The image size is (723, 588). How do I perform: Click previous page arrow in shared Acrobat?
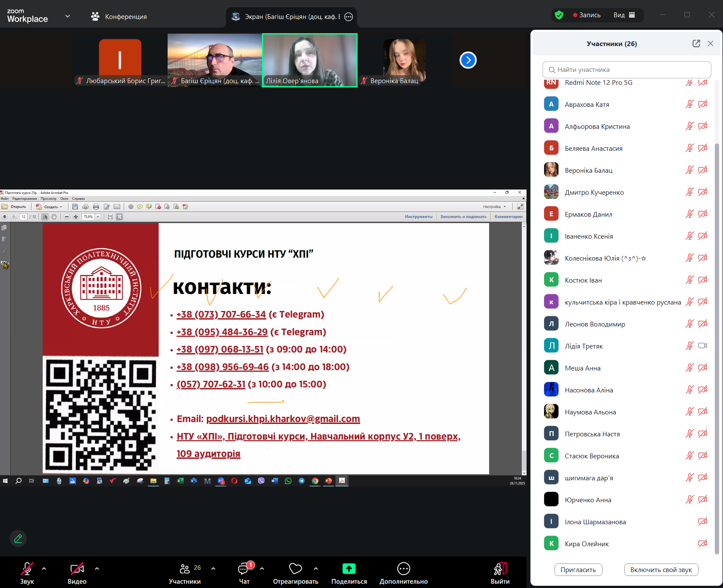[5, 217]
